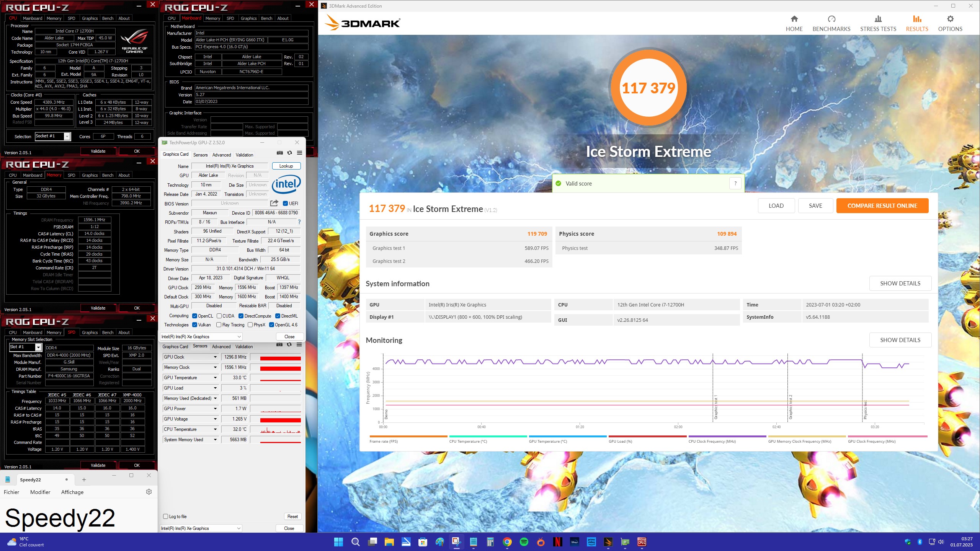
Task: Expand the System Memory Used sensor dropdown
Action: (215, 440)
